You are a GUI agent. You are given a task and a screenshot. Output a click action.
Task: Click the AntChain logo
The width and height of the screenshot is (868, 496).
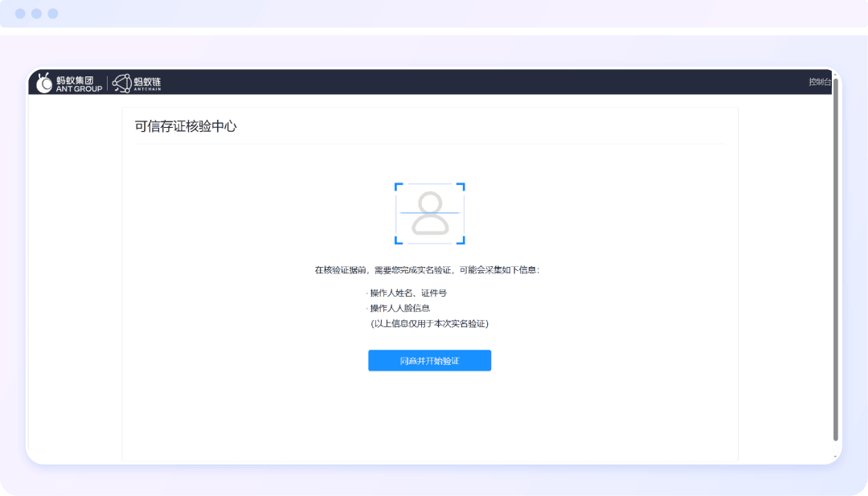pyautogui.click(x=137, y=83)
